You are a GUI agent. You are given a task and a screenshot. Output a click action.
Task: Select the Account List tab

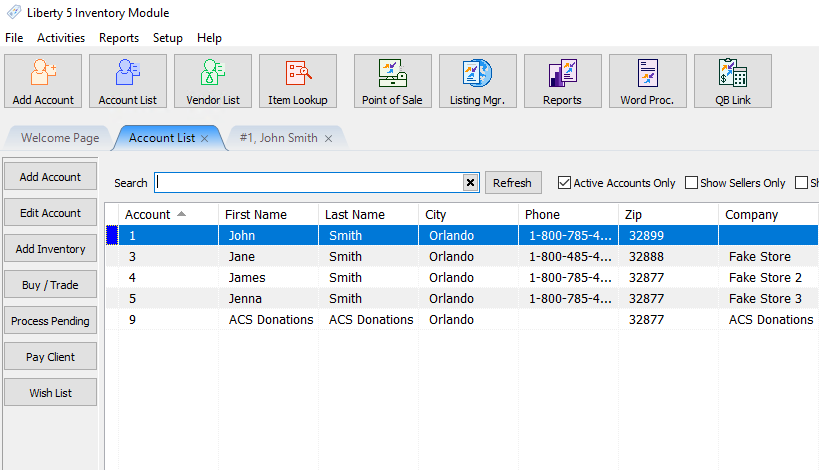click(162, 138)
